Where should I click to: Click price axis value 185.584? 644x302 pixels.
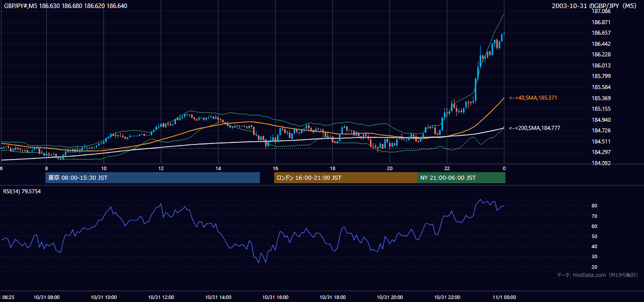(x=602, y=87)
